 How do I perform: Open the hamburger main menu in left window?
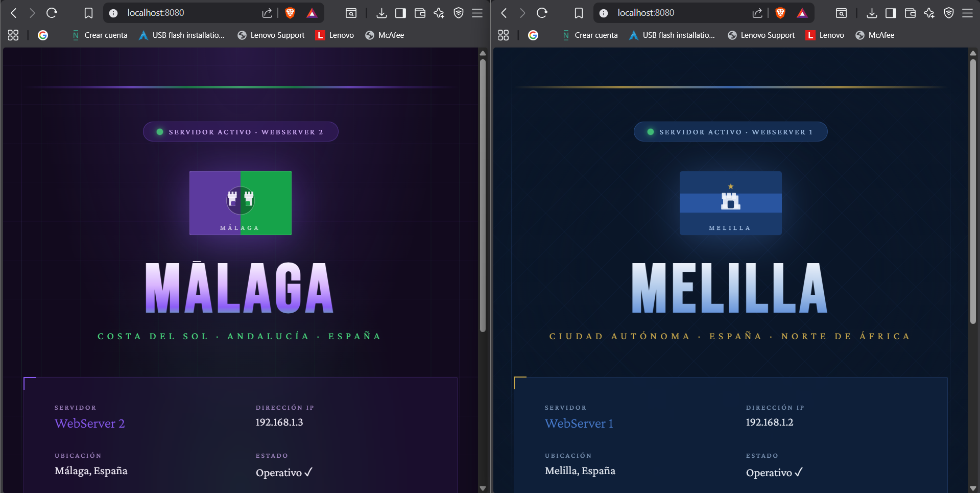(477, 13)
